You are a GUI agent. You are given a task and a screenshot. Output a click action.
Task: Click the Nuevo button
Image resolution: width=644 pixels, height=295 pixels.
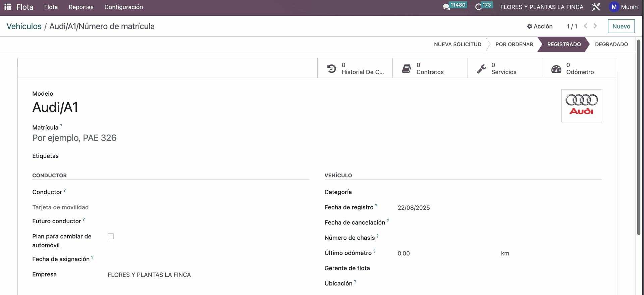pos(621,26)
